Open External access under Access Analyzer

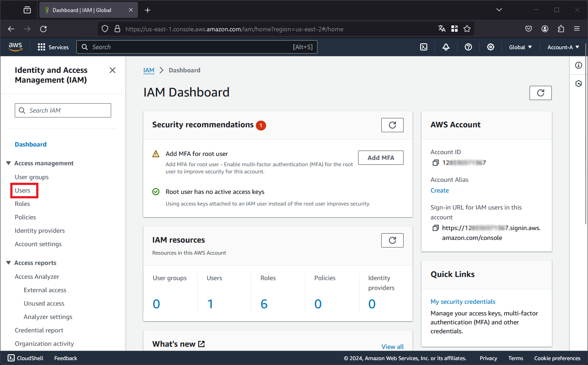[45, 290]
